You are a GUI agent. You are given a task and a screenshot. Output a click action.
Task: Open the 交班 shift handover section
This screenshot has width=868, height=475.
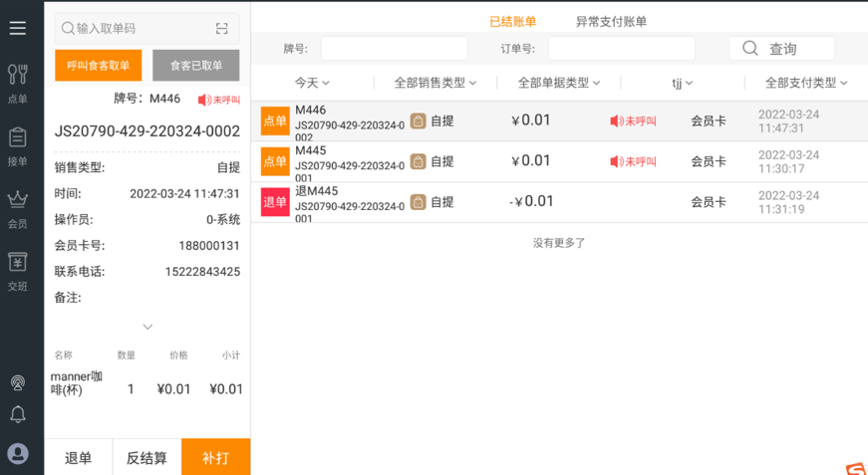pos(18,272)
